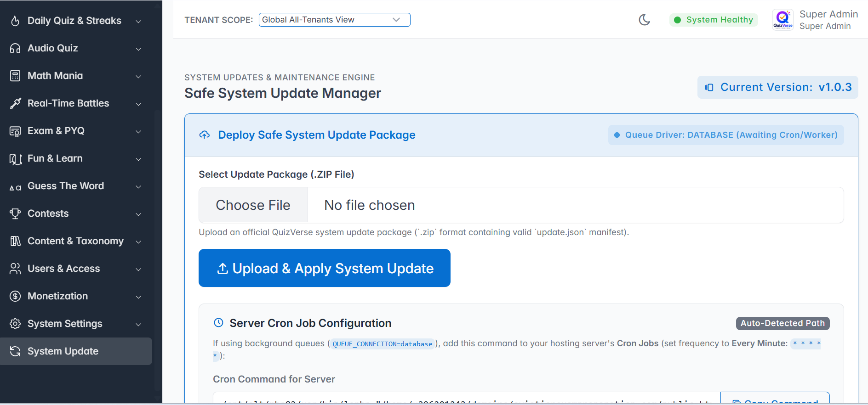Expand the Contests chevron
The width and height of the screenshot is (868, 405).
(138, 214)
